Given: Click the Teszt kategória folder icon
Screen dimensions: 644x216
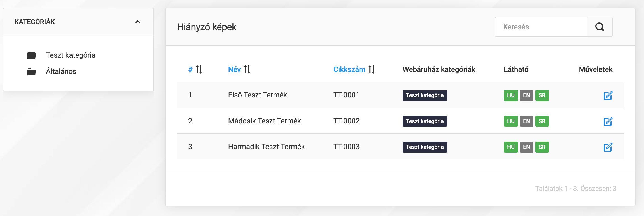Looking at the screenshot, I should (31, 55).
